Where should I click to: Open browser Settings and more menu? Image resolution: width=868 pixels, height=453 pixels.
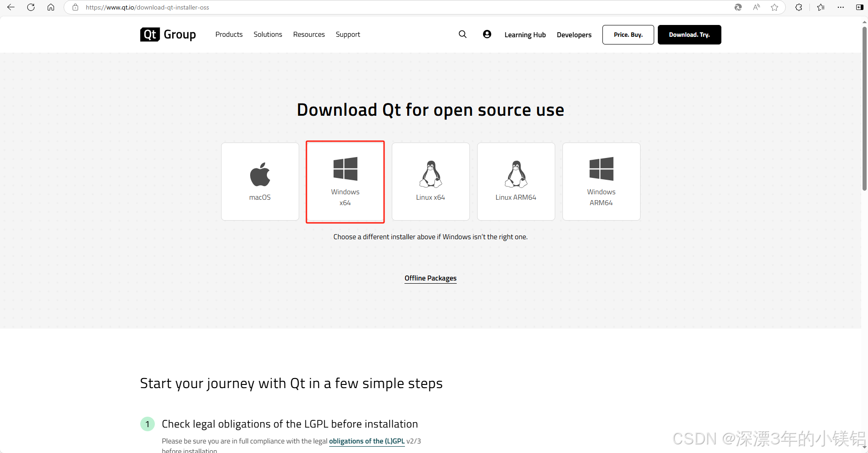[x=841, y=7]
